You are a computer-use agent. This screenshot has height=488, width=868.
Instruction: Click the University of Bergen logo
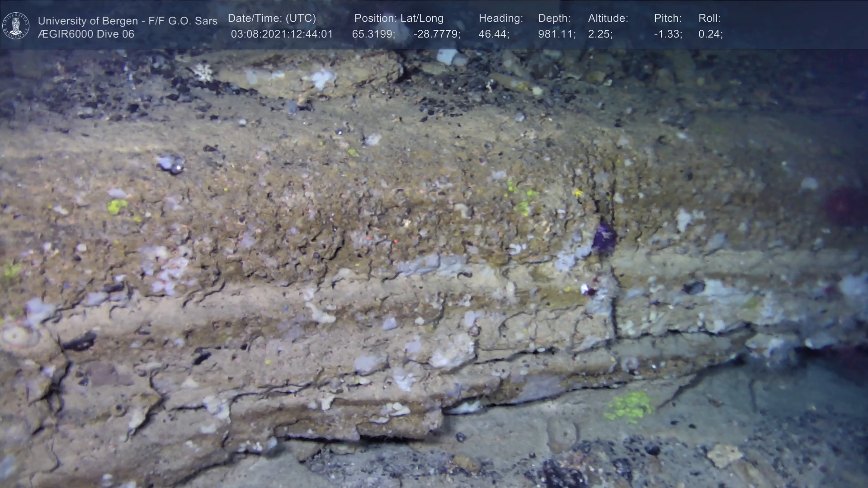pos(16,26)
